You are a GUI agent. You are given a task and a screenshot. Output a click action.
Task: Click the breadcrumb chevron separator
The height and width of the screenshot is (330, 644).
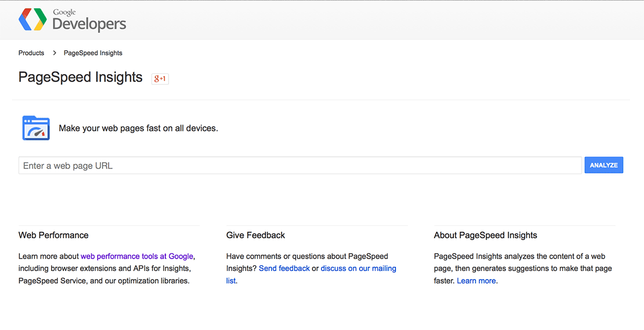tap(55, 53)
